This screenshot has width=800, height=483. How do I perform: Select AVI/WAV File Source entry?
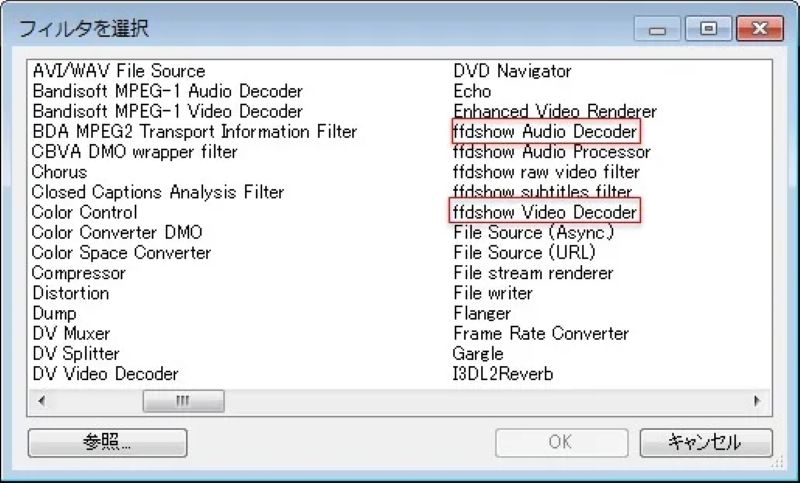point(118,71)
